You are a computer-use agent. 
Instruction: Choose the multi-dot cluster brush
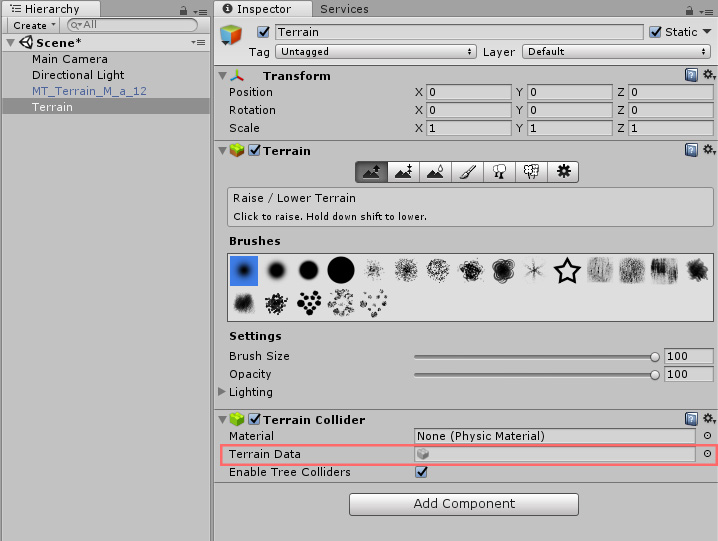click(309, 303)
